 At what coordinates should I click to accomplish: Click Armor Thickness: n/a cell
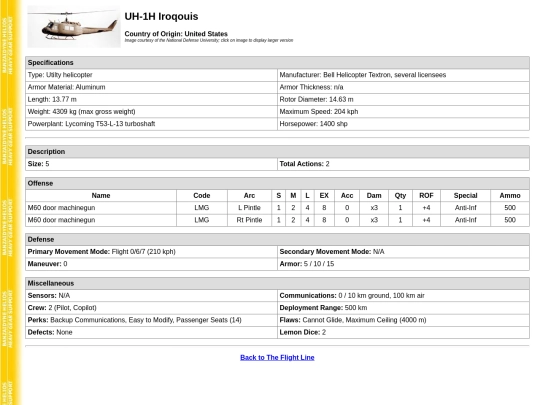coord(403,87)
